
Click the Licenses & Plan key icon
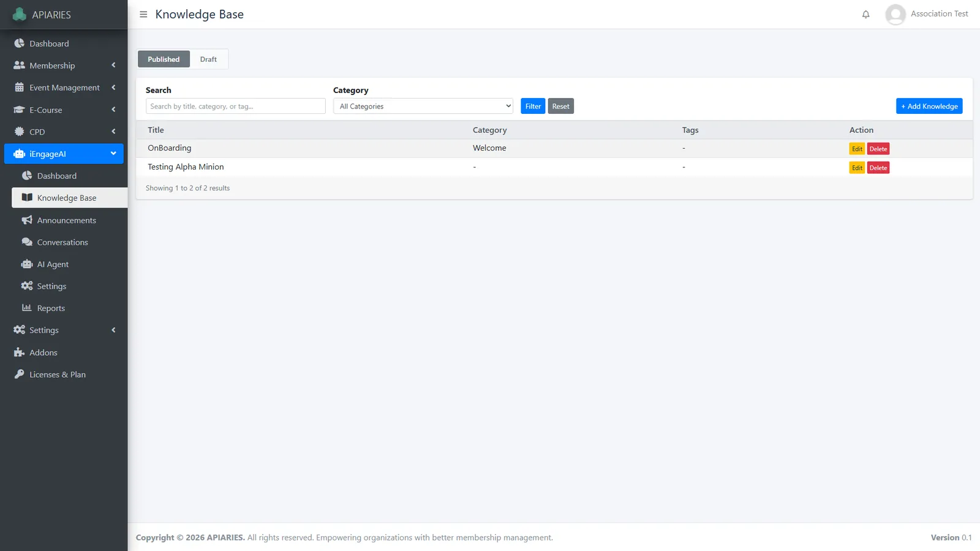(x=19, y=374)
